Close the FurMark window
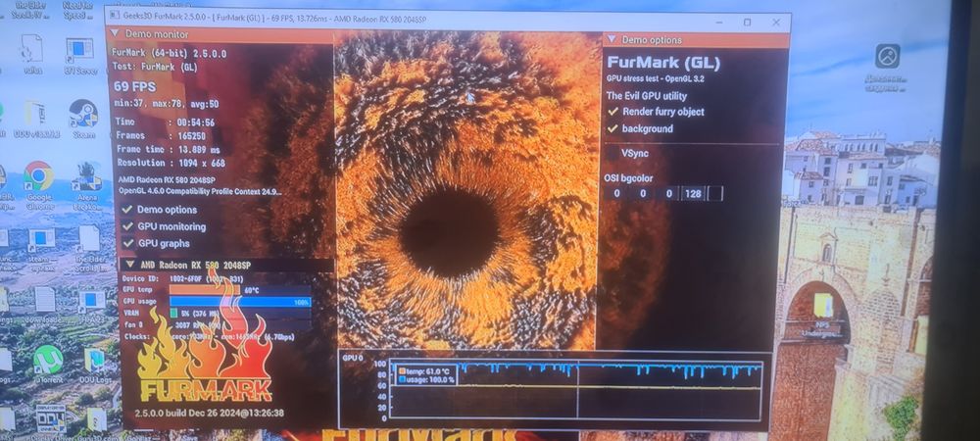 click(x=776, y=23)
